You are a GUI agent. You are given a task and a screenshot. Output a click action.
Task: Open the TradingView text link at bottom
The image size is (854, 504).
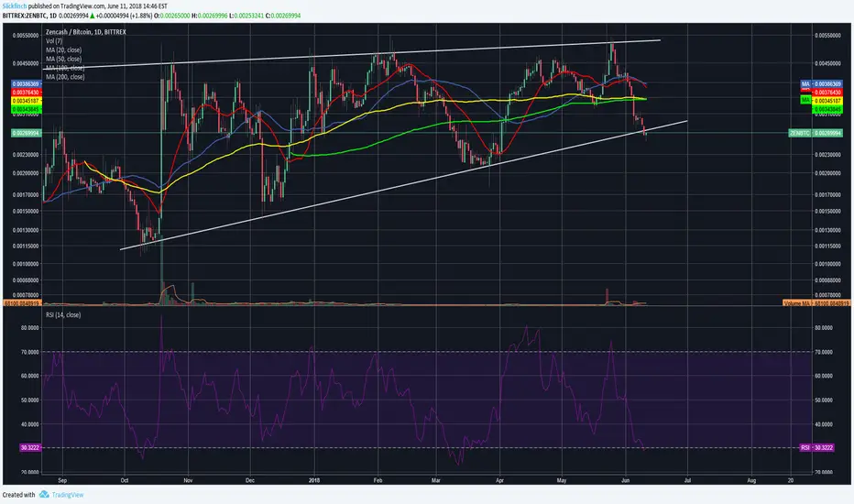(x=68, y=495)
